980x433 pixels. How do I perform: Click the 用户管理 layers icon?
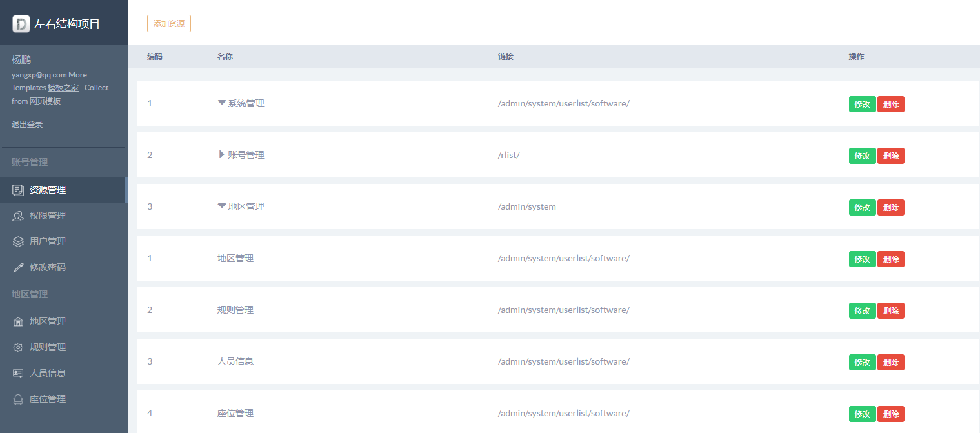pyautogui.click(x=18, y=241)
